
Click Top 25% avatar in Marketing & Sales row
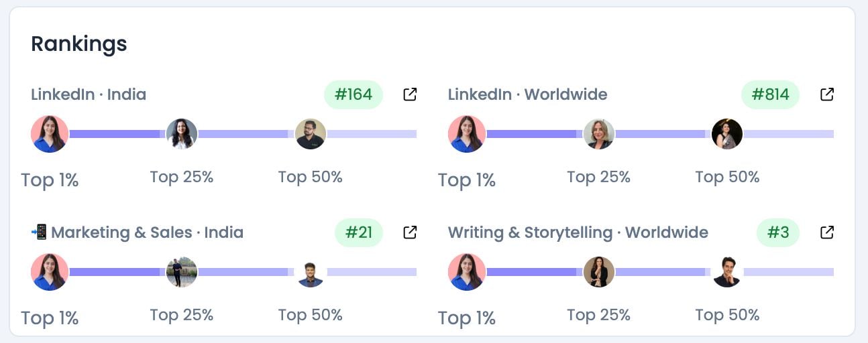(x=182, y=272)
